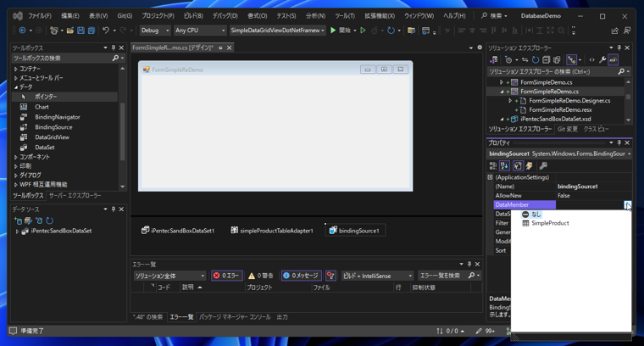644x346 pixels.
Task: Add new data source in Data Sources panel
Action: [x=18, y=220]
